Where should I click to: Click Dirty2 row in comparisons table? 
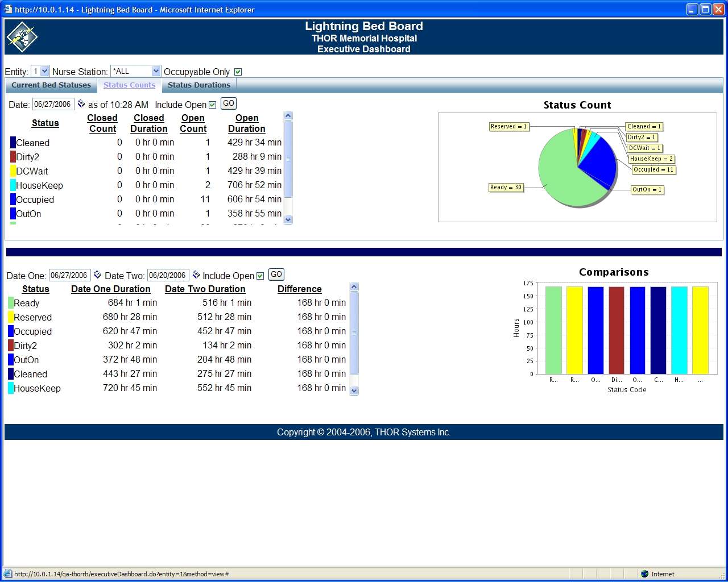[177, 346]
